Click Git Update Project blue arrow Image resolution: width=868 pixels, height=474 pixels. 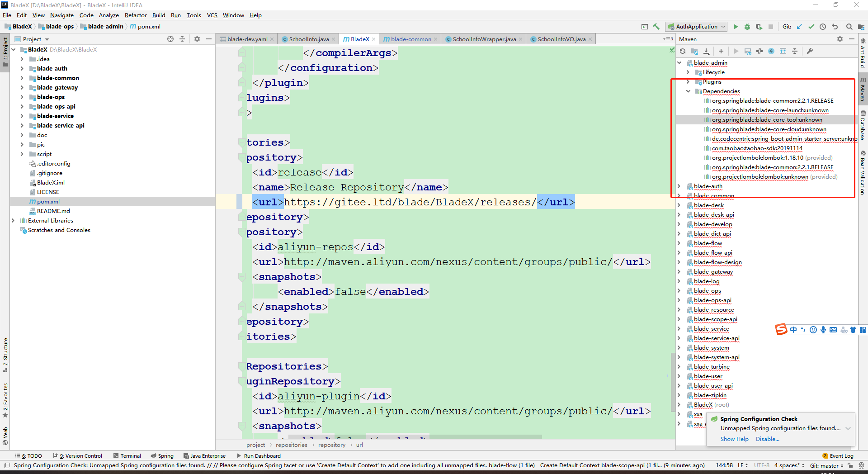coord(799,27)
